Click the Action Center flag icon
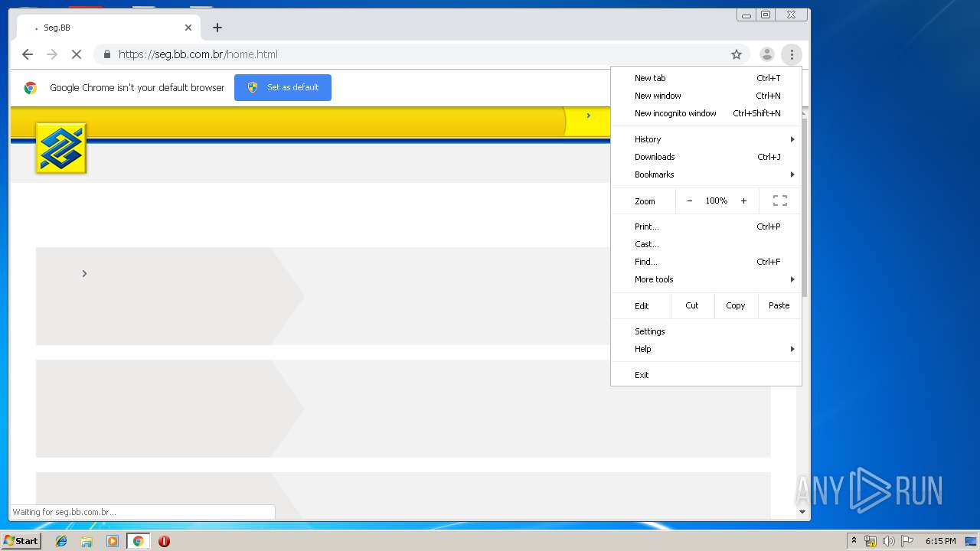The image size is (980, 551). [907, 541]
